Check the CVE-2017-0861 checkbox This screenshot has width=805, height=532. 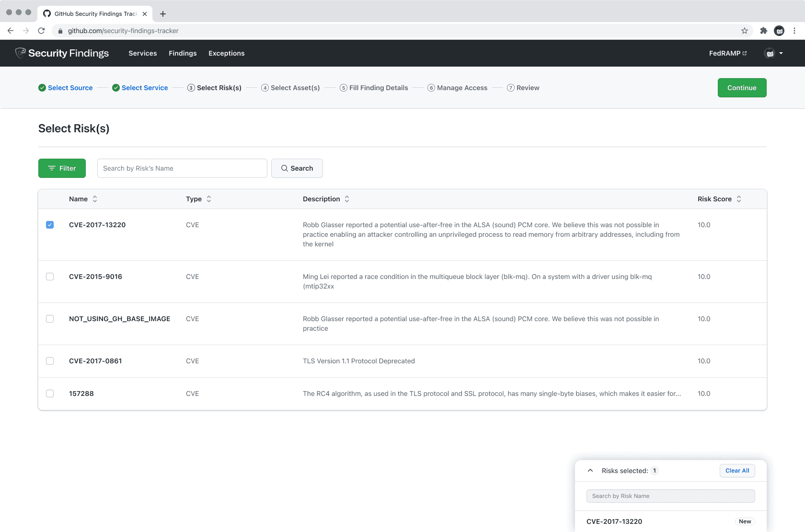50,361
